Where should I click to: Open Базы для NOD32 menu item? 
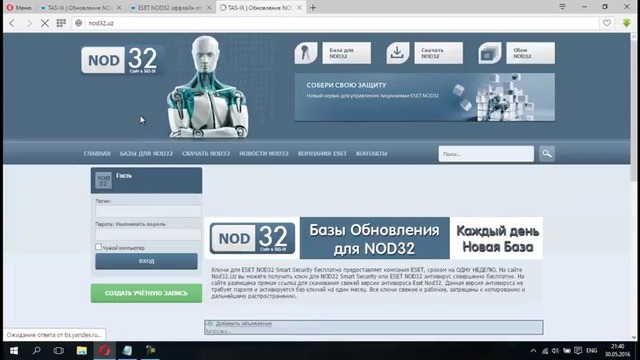(146, 153)
